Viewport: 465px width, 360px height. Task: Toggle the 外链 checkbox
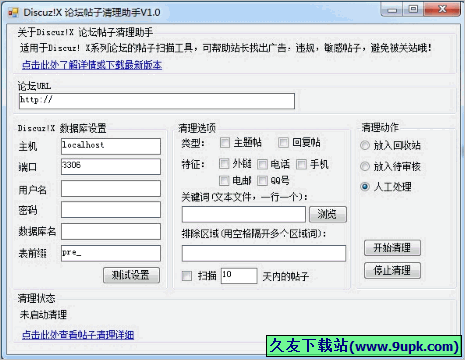224,164
